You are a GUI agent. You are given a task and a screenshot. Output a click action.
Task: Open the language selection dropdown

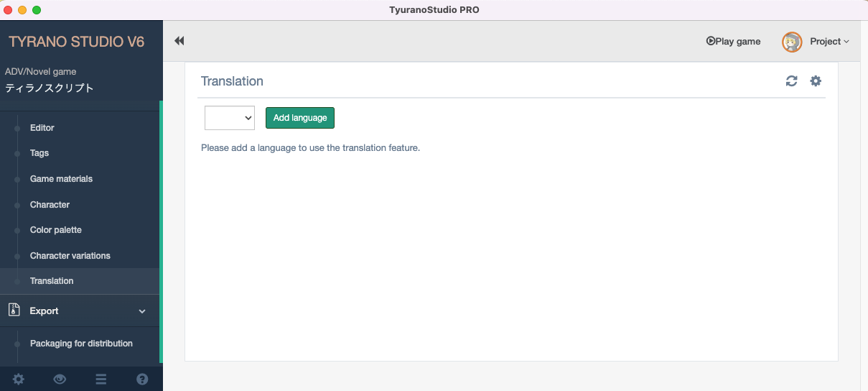pyautogui.click(x=230, y=118)
